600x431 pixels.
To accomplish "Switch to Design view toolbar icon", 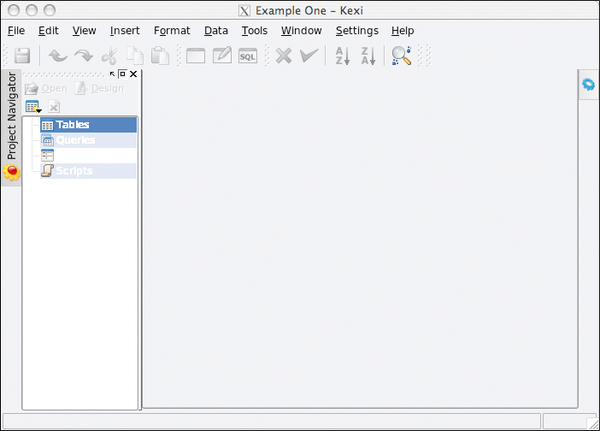I will coord(221,56).
